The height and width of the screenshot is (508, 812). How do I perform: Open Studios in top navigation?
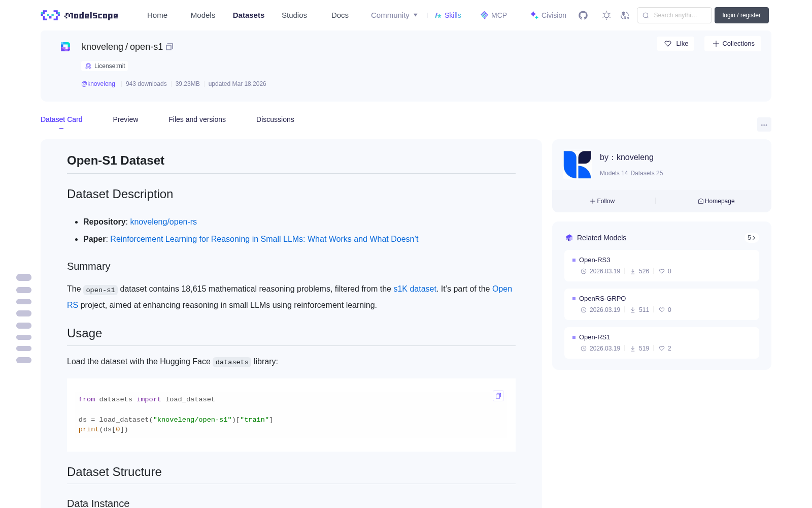click(x=294, y=15)
